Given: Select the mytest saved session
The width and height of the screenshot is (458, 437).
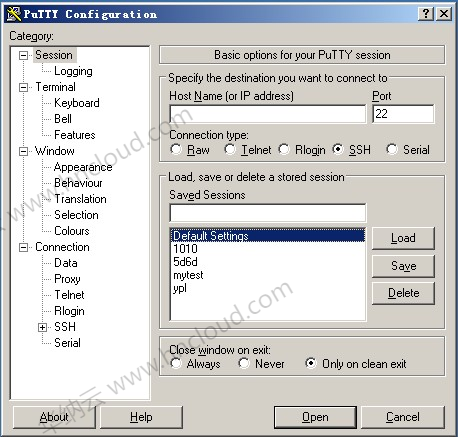Looking at the screenshot, I should pos(268,275).
